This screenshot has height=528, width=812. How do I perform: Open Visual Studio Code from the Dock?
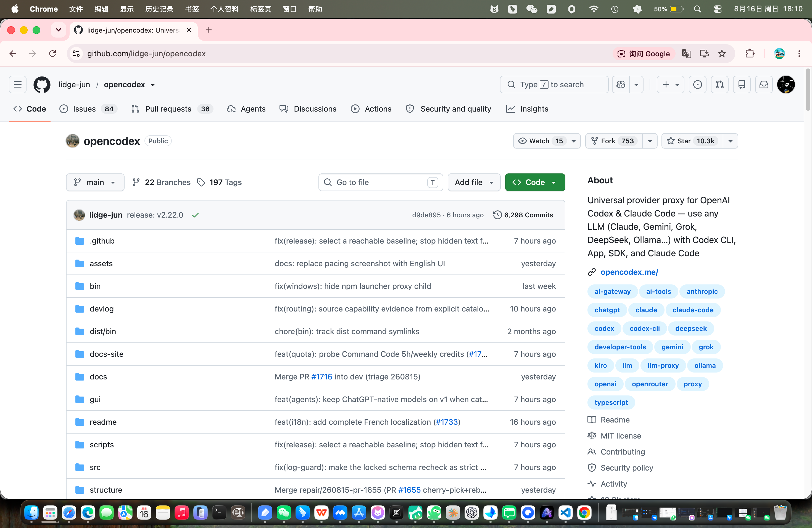(565, 513)
